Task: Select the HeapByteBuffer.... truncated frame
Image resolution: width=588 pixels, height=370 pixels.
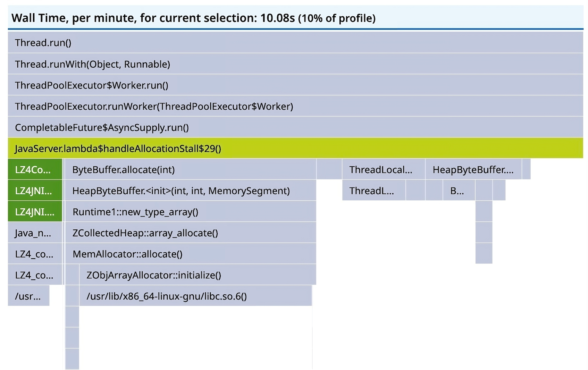Action: click(473, 170)
